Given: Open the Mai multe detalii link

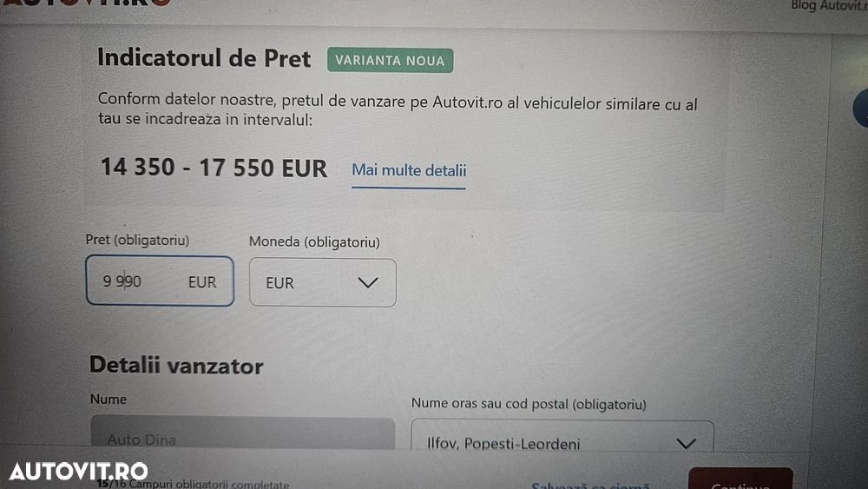Looking at the screenshot, I should click(x=409, y=170).
